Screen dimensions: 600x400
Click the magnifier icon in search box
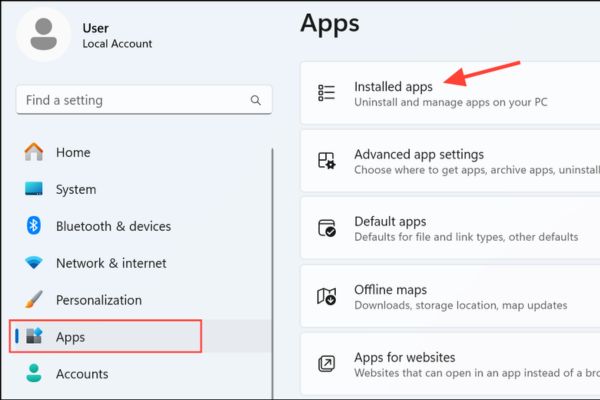[x=256, y=101]
